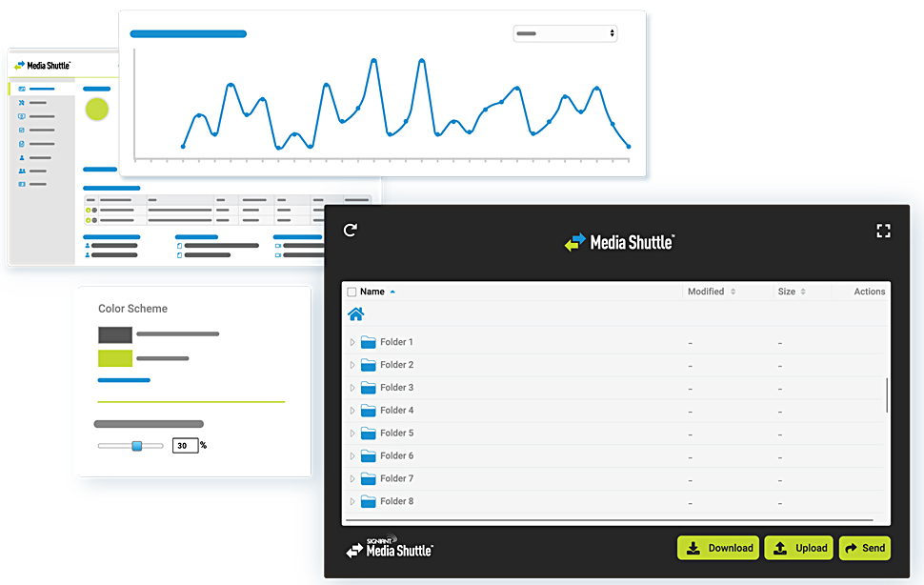
Task: Click the Media Shuttle logo atop the dark portal
Action: point(619,242)
